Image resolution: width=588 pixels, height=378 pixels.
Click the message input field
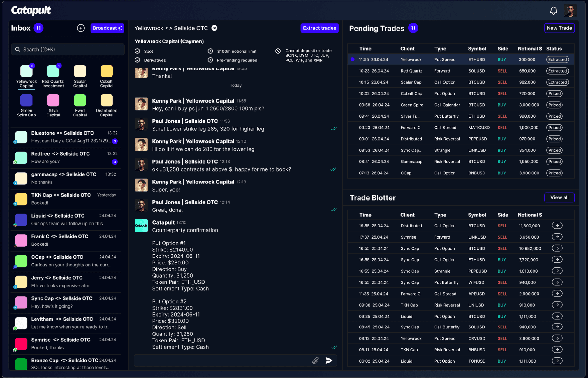(x=221, y=361)
